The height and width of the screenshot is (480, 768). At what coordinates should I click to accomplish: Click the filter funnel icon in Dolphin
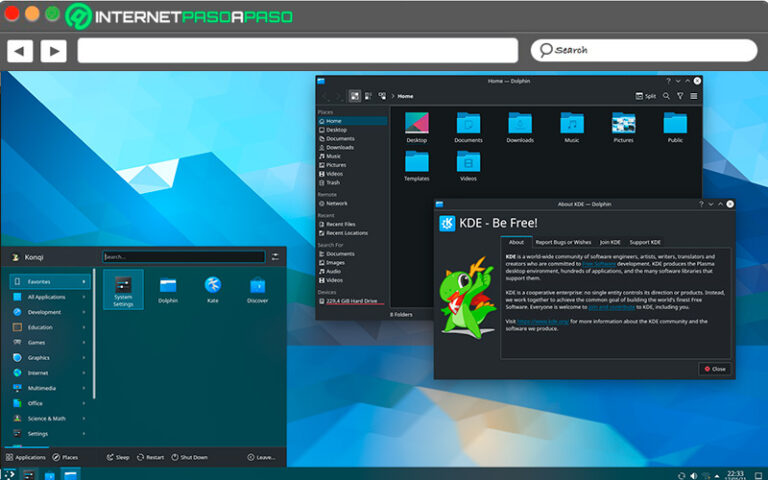pyautogui.click(x=680, y=96)
